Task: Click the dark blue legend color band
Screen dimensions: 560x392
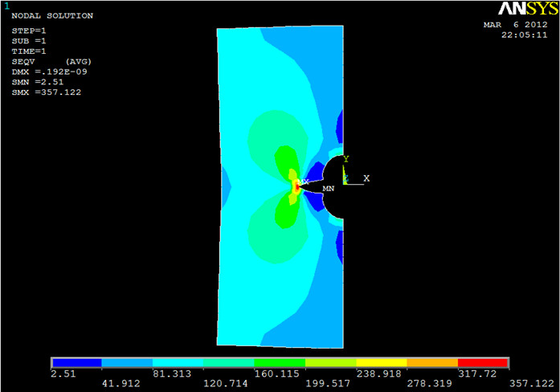Action: pyautogui.click(x=77, y=363)
